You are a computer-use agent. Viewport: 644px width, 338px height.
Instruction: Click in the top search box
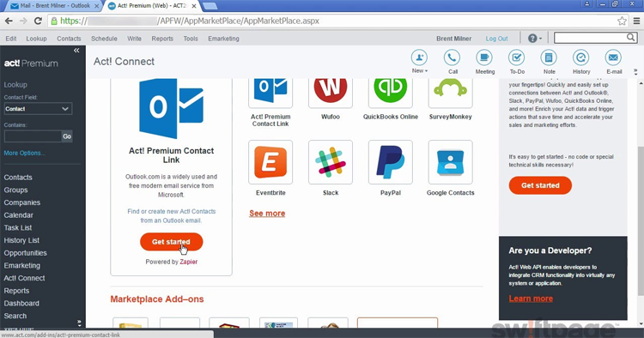coord(590,38)
